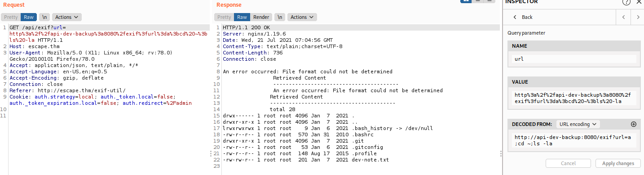Click the 'Query parameter' label
Image resolution: width=644 pixels, height=175 pixels.
[526, 33]
